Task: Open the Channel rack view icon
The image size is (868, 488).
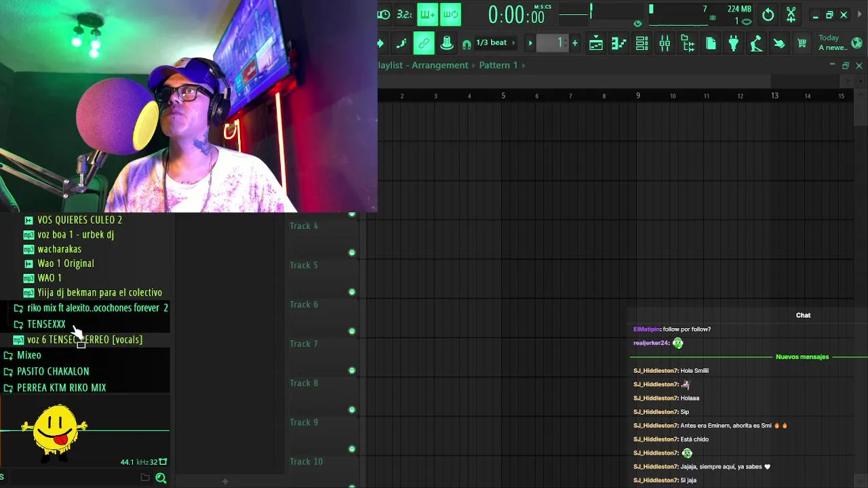Action: coord(642,44)
